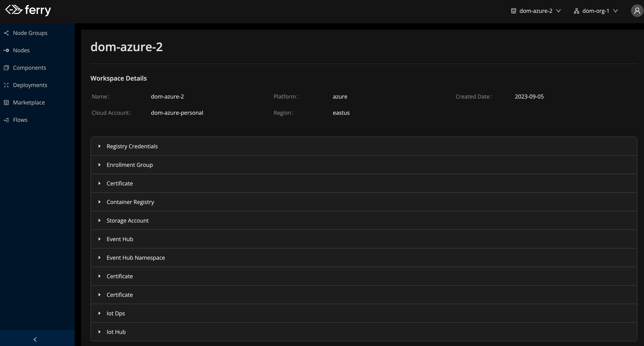This screenshot has height=346, width=644.
Task: Expand the Event Hub Namespace section arrow
Action: (100, 258)
